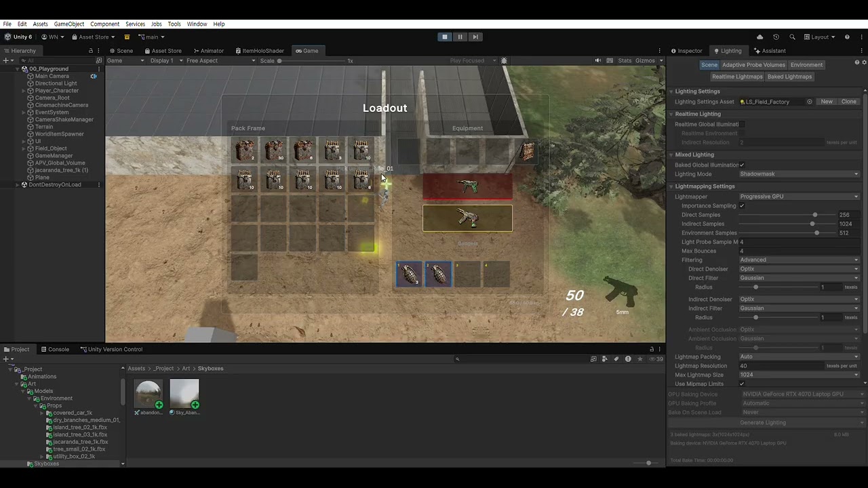The image size is (868, 488).
Task: Click backpack item in Equipment row
Action: point(527,151)
